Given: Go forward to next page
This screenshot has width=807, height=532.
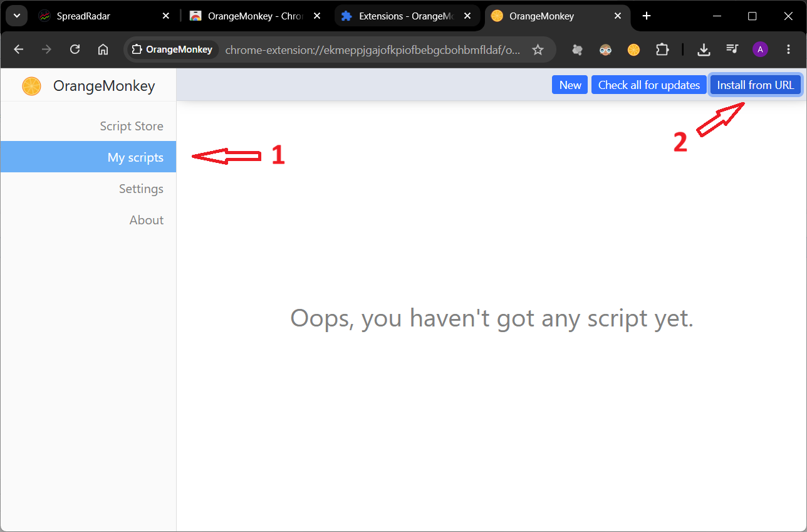Looking at the screenshot, I should [x=46, y=50].
